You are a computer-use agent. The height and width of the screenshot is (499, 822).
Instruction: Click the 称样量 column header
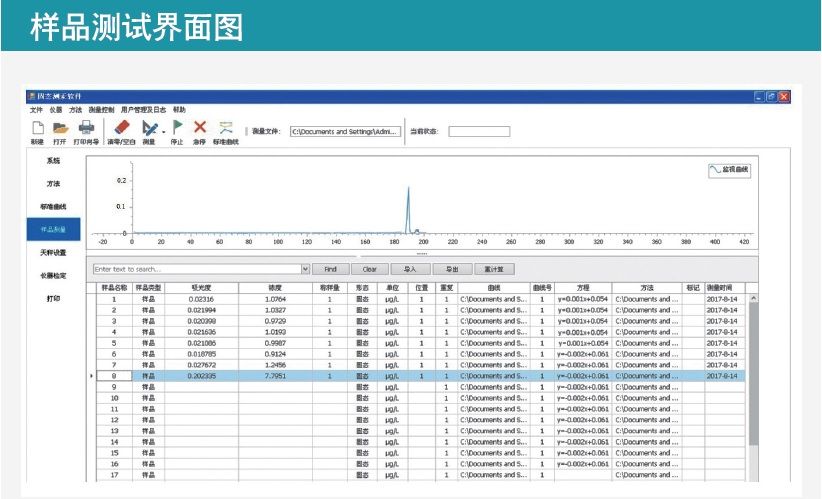click(330, 288)
